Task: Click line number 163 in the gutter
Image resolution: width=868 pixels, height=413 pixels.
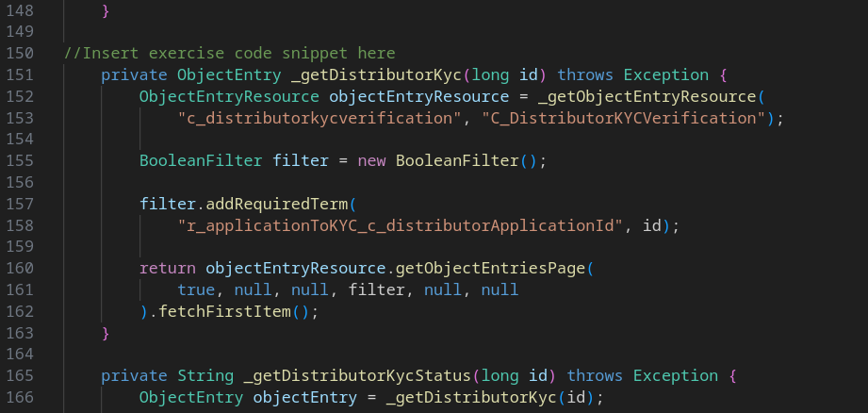Action: (20, 333)
